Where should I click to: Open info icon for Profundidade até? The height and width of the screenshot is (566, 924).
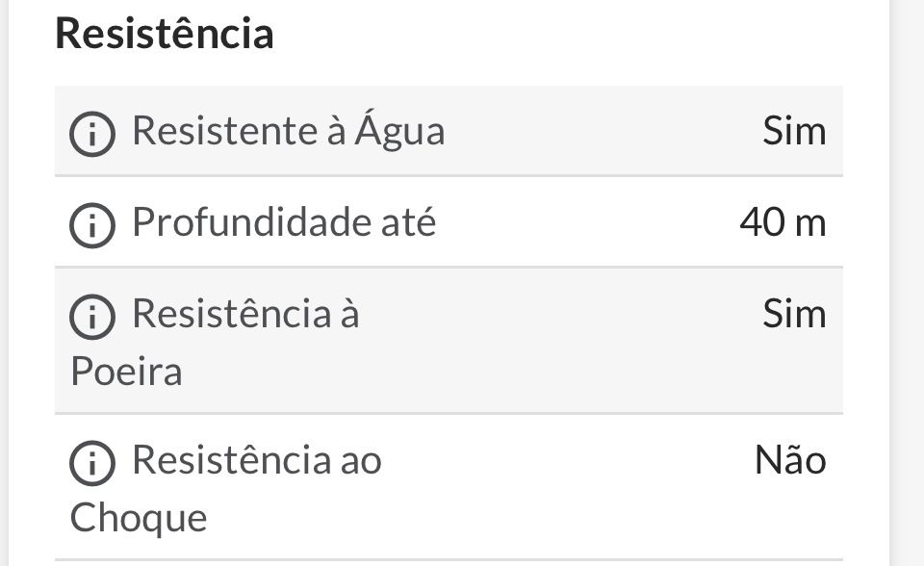click(92, 225)
